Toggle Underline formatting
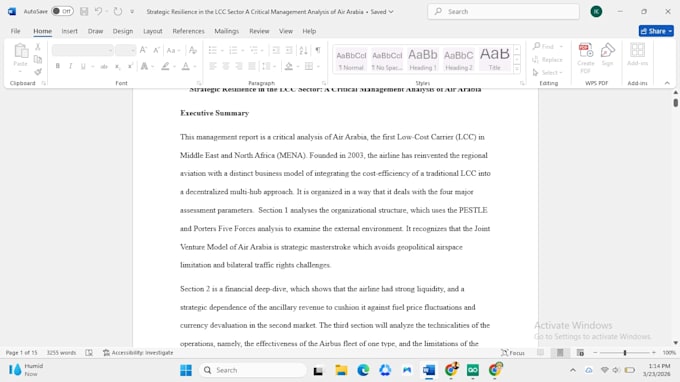Viewport: 680px width, 382px height. point(83,66)
